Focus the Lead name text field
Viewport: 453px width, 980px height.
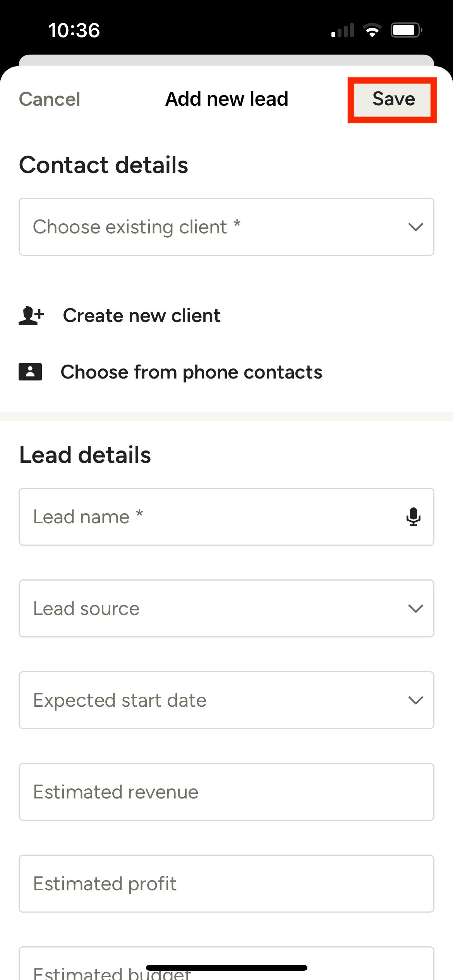tap(209, 517)
